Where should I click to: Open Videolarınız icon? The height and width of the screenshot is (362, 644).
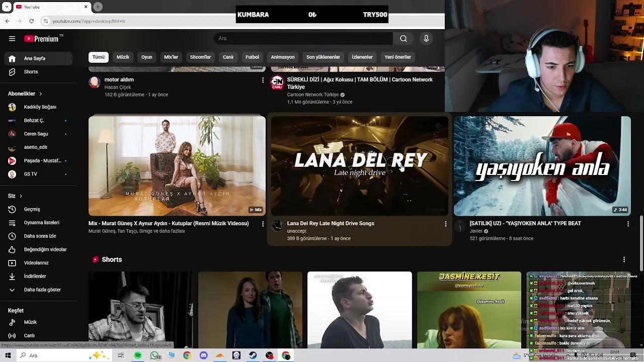coord(12,263)
